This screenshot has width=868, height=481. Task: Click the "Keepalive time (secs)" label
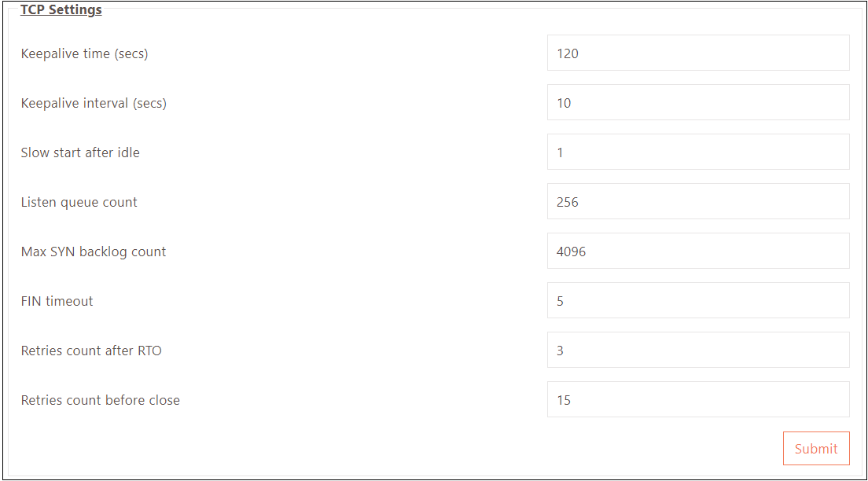pos(84,54)
